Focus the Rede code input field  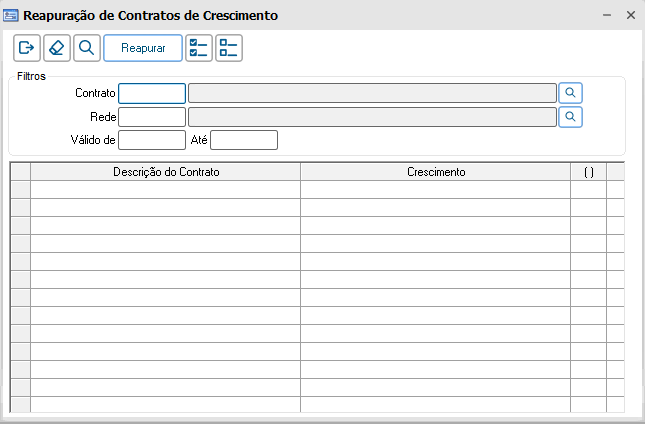(152, 117)
